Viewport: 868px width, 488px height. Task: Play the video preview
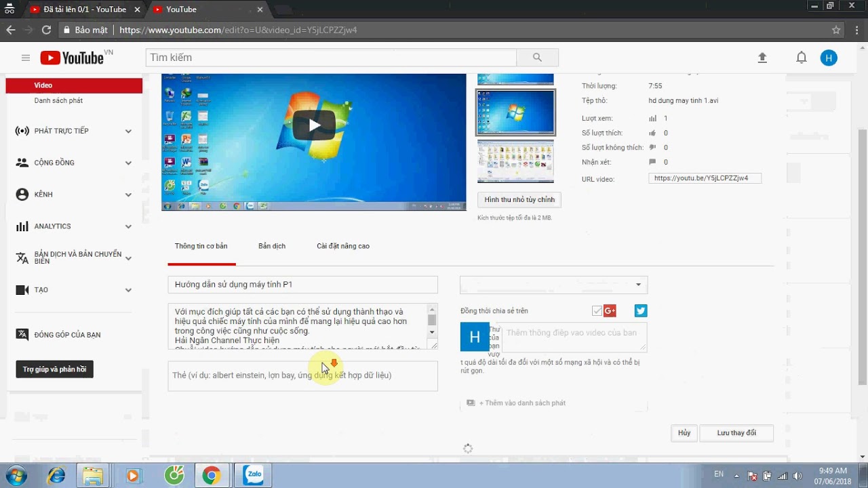pos(314,125)
